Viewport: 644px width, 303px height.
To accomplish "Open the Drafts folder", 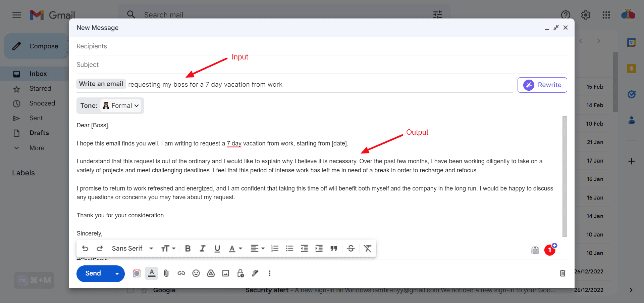I will [x=39, y=133].
